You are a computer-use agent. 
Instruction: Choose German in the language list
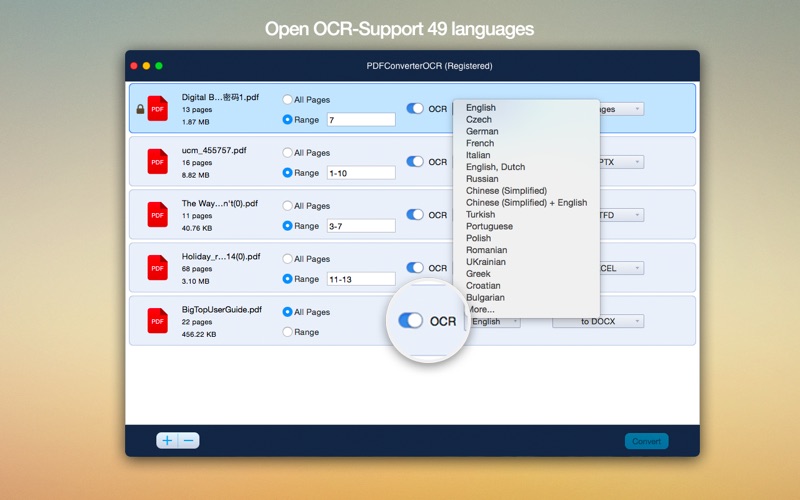click(x=526, y=131)
